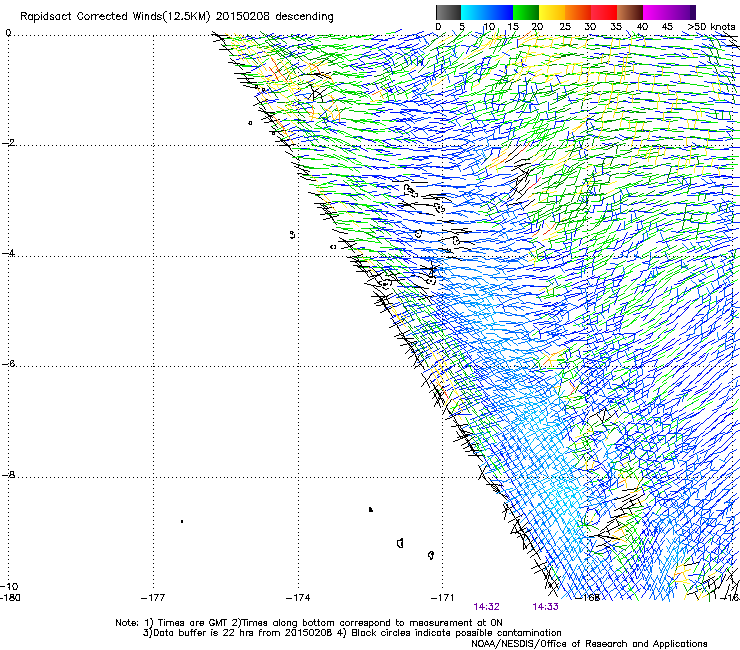
Task: Click the purple '14:33' time label
Action: [546, 607]
